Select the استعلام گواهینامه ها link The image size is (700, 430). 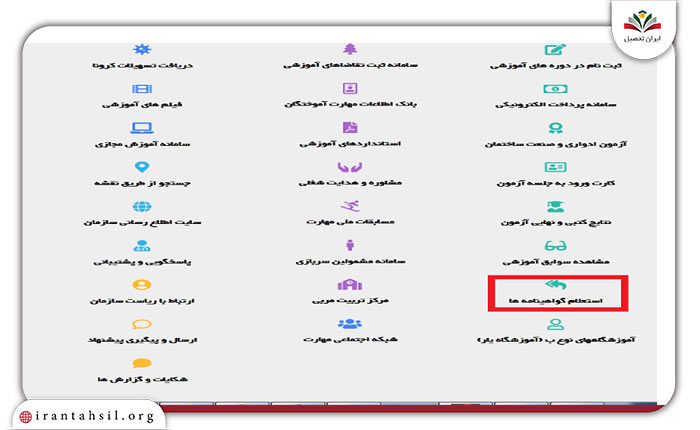(x=555, y=301)
